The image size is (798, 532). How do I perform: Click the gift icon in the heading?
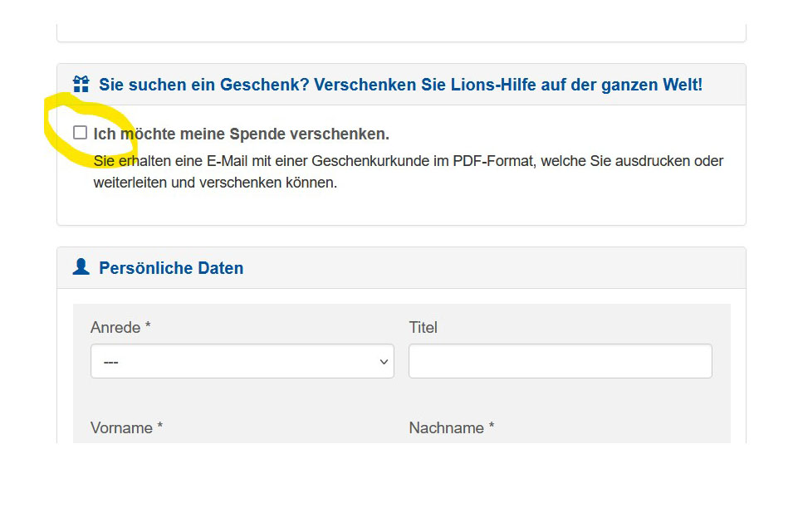(x=81, y=84)
